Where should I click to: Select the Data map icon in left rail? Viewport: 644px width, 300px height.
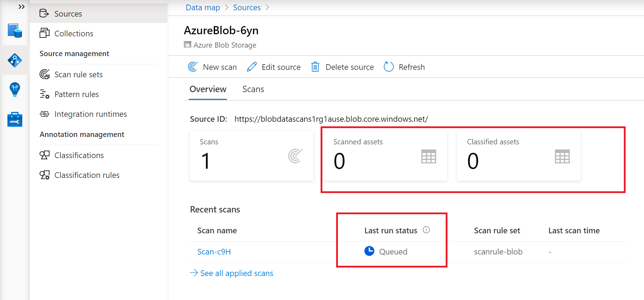click(x=15, y=60)
